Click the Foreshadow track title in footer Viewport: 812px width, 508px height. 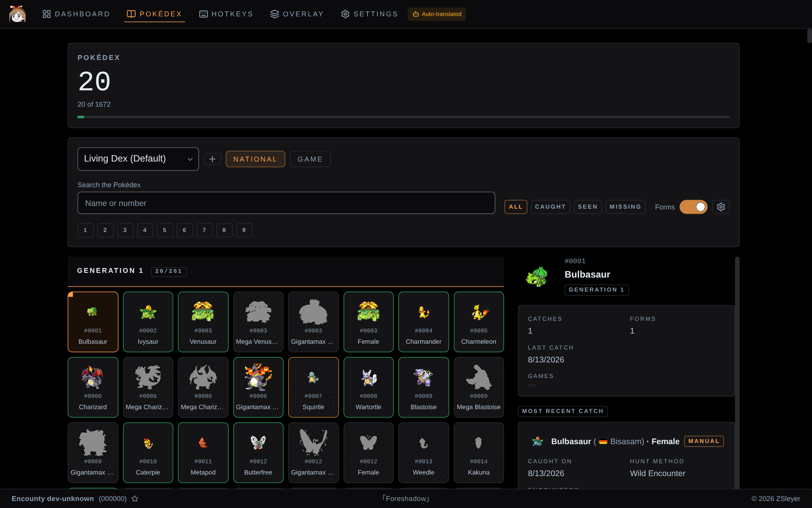pyautogui.click(x=406, y=499)
